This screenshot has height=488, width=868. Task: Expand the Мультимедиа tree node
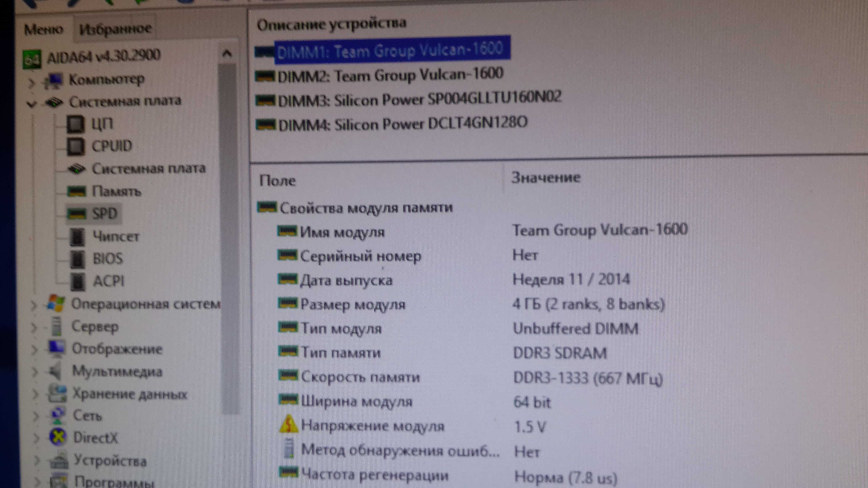coord(35,372)
